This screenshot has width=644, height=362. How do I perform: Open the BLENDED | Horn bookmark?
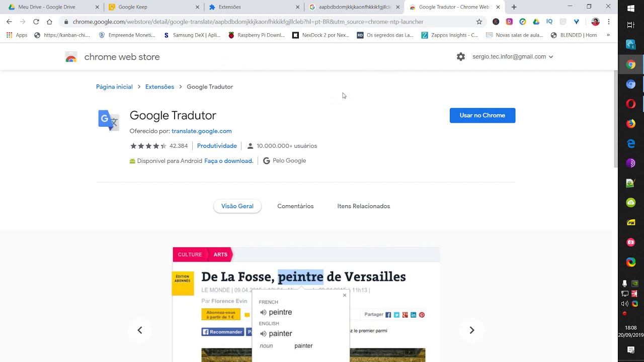(x=574, y=35)
